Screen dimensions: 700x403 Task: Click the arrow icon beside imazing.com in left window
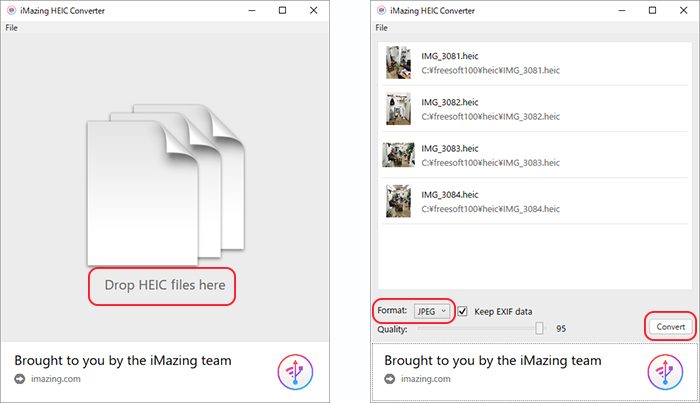tap(20, 379)
